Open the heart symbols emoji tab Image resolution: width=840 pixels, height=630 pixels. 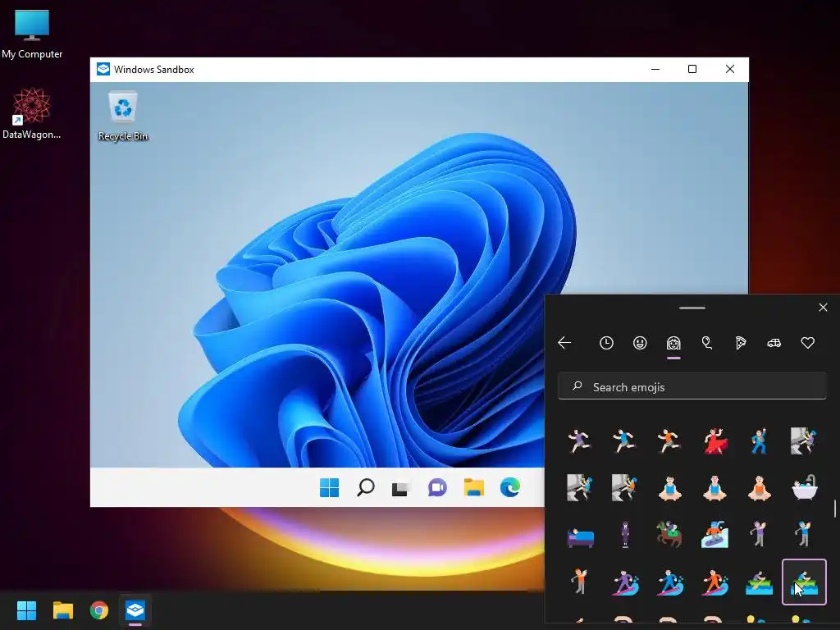point(808,343)
